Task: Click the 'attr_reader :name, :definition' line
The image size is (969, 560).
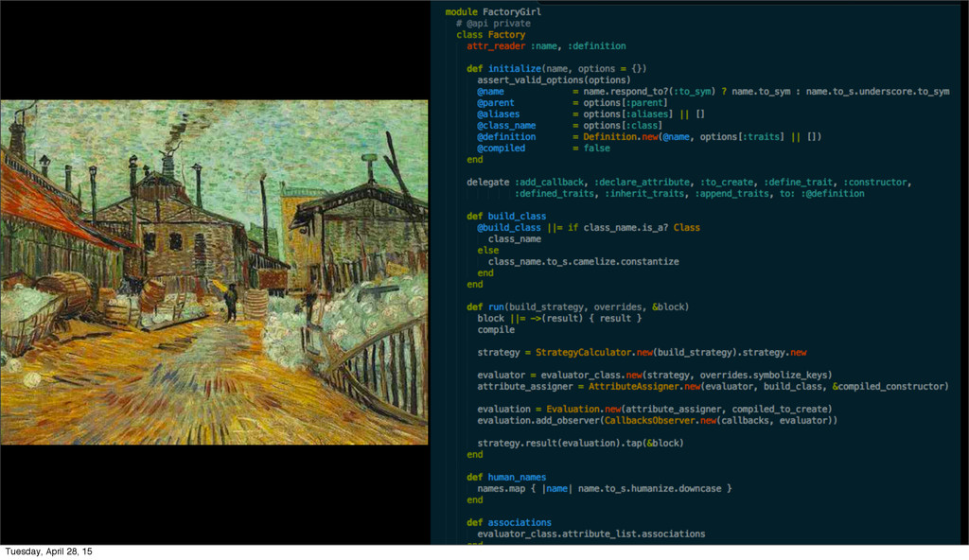Action: [x=546, y=45]
